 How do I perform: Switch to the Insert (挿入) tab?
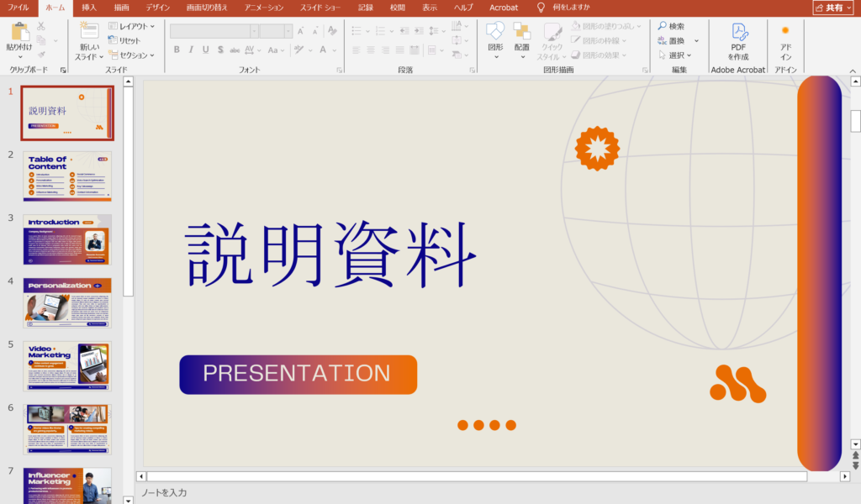(x=89, y=7)
